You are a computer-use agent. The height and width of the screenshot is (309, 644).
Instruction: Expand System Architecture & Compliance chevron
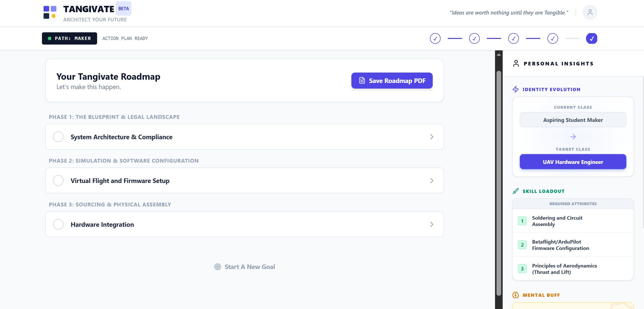431,137
